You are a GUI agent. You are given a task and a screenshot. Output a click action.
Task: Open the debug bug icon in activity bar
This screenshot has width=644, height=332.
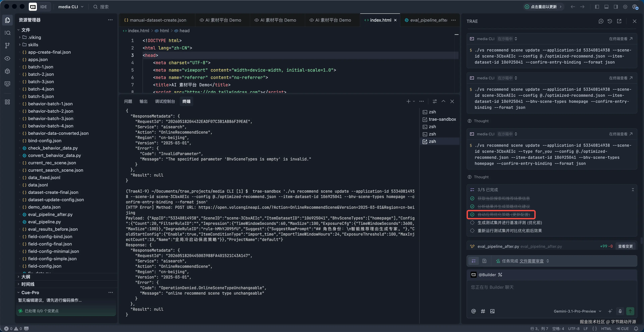click(x=8, y=71)
